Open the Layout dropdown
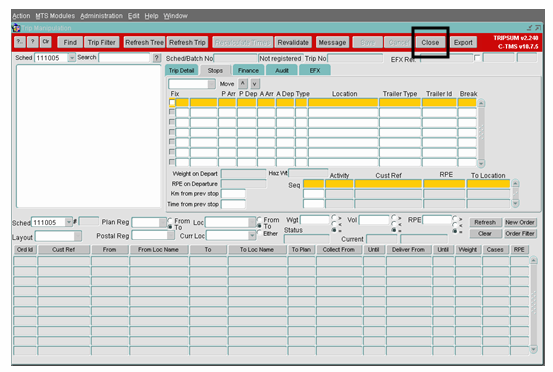 [x=78, y=236]
